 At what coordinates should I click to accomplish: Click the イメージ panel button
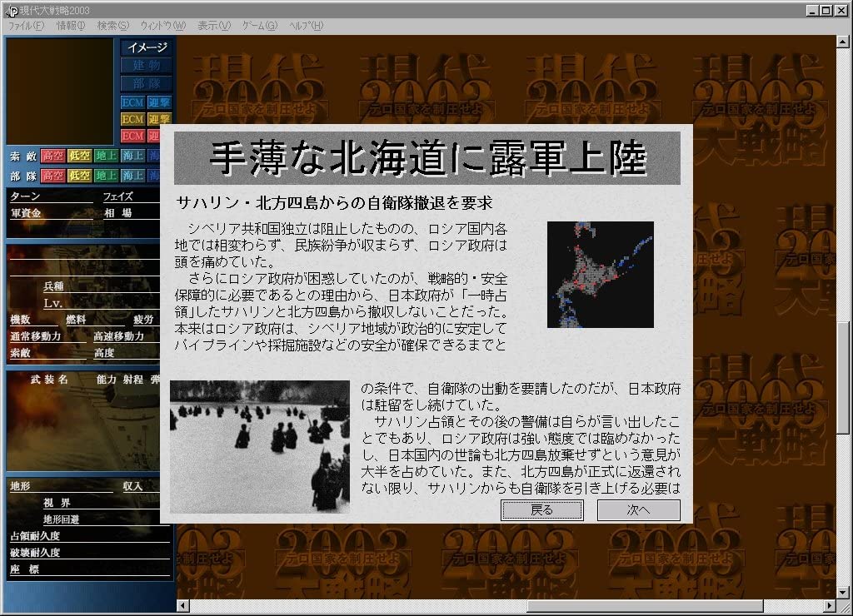[x=147, y=47]
